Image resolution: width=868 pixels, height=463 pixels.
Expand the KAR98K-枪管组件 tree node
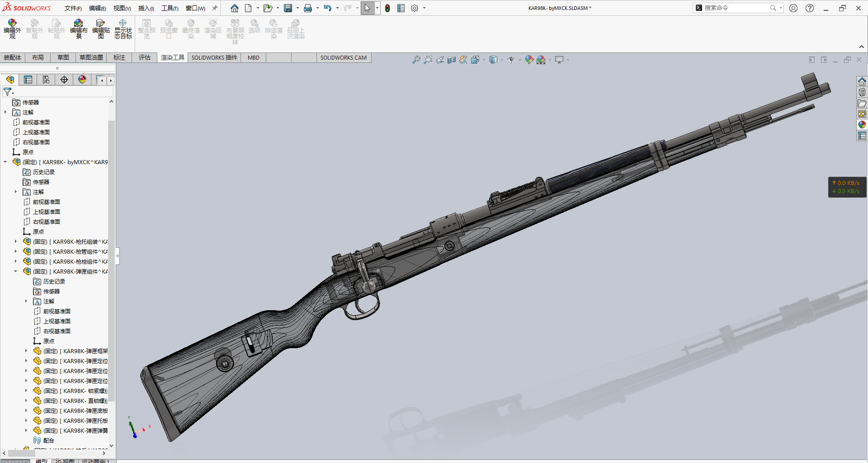16,251
